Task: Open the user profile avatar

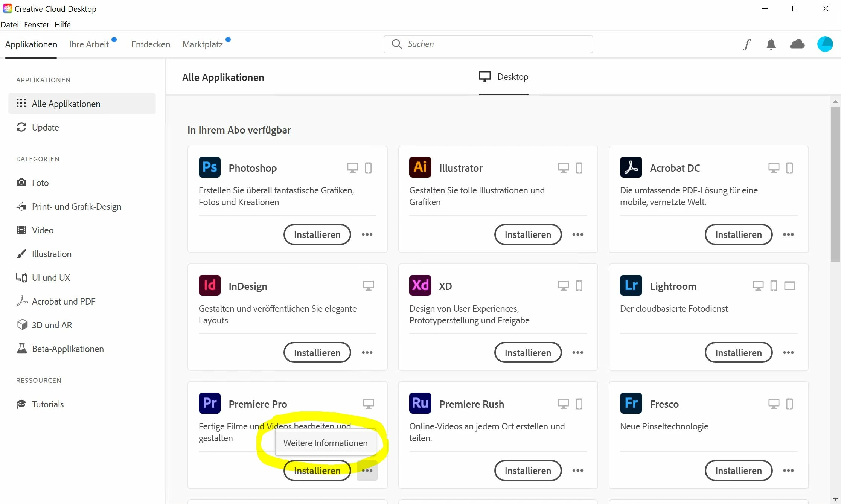Action: [824, 44]
